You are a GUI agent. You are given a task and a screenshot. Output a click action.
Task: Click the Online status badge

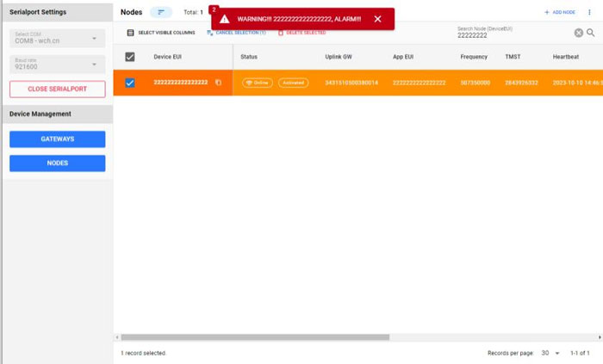[x=257, y=83]
